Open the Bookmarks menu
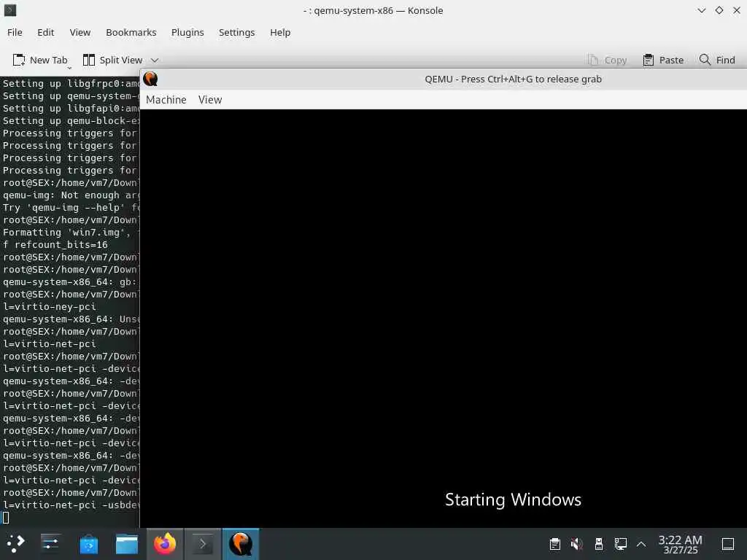 tap(131, 32)
